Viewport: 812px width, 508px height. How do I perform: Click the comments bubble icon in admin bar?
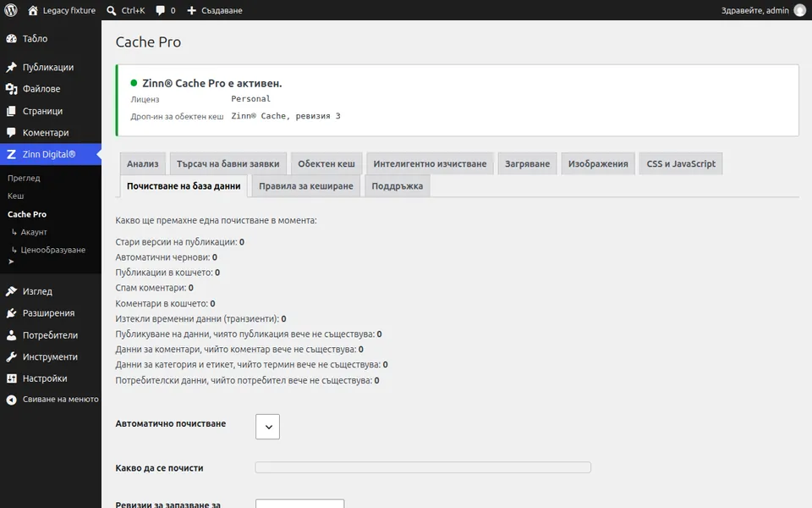click(x=161, y=10)
